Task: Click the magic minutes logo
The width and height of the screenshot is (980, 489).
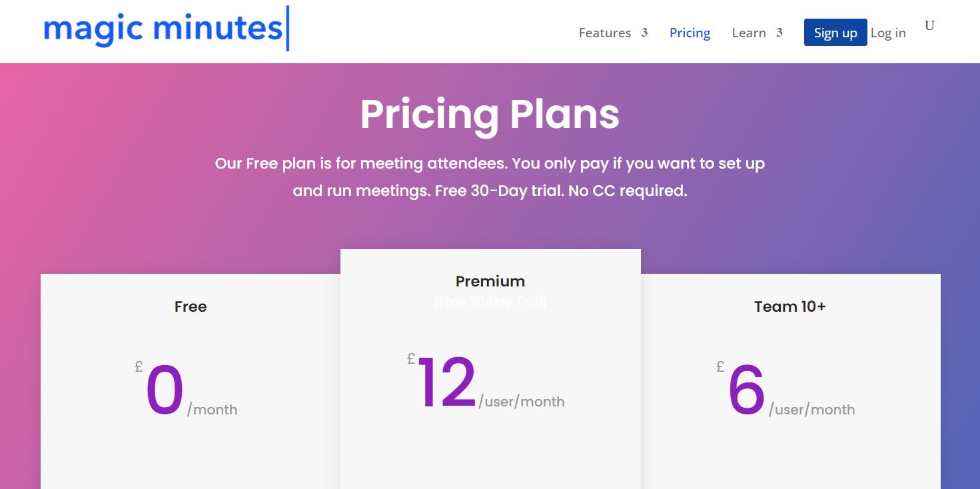Action: point(167,29)
